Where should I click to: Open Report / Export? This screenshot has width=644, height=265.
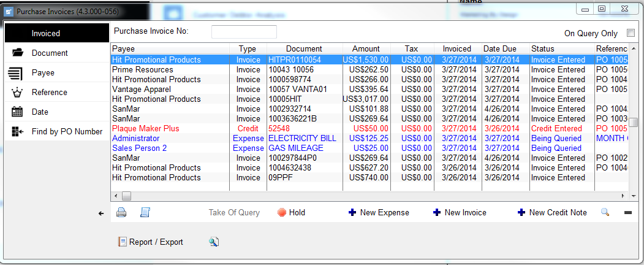pos(156,242)
